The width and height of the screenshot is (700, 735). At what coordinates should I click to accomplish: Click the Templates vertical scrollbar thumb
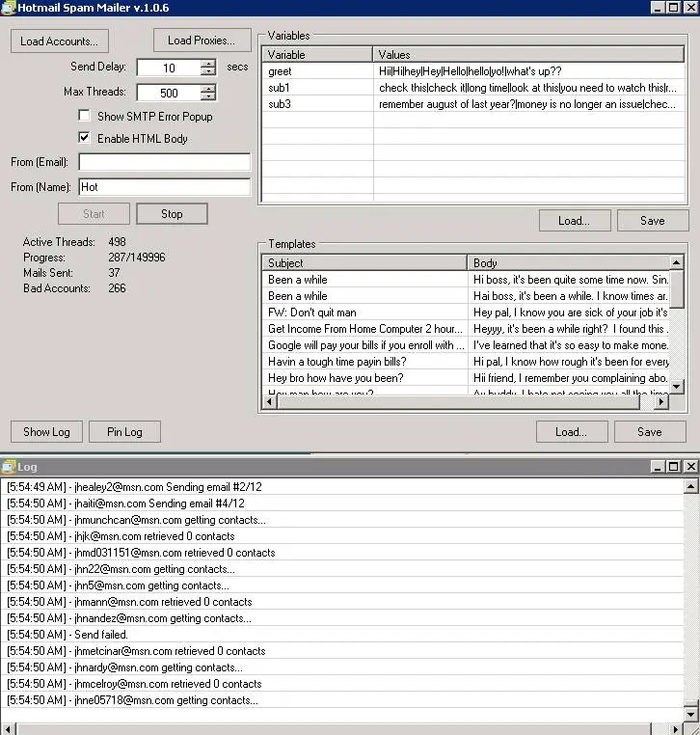click(x=677, y=289)
